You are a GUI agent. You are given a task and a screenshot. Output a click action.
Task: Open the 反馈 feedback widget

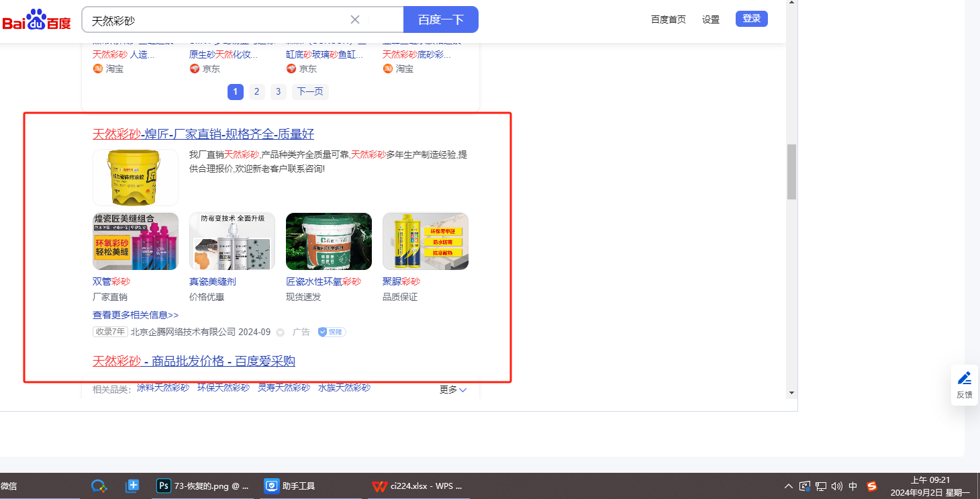pyautogui.click(x=965, y=385)
